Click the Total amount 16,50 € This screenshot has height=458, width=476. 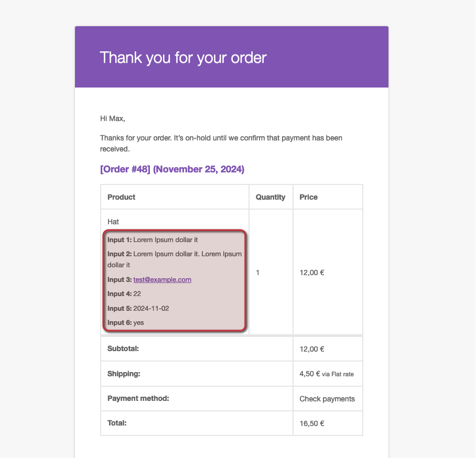[311, 423]
